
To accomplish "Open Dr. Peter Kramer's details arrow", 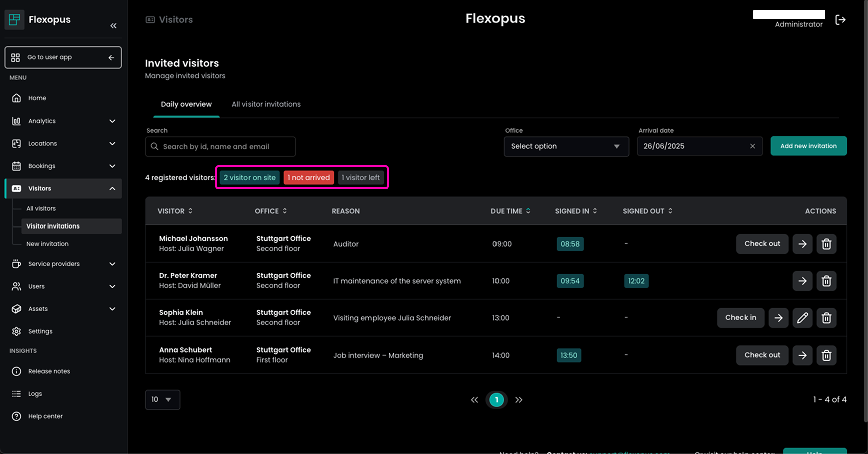I will pos(802,281).
